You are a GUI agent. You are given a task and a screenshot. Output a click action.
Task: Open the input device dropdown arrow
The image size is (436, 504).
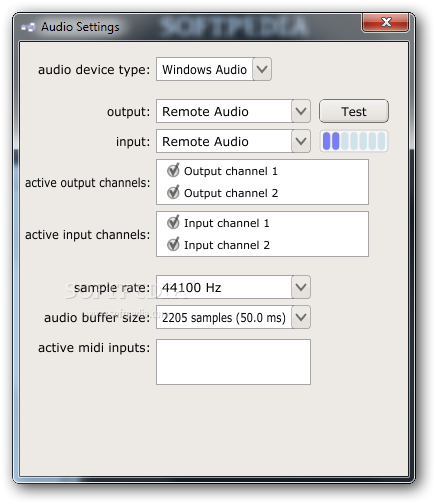(301, 141)
